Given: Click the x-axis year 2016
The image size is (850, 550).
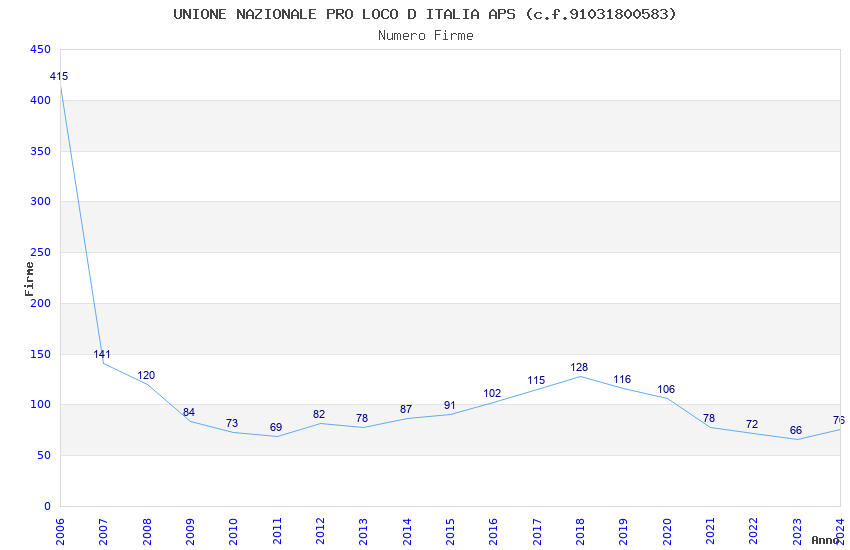Looking at the screenshot, I should [x=494, y=532].
